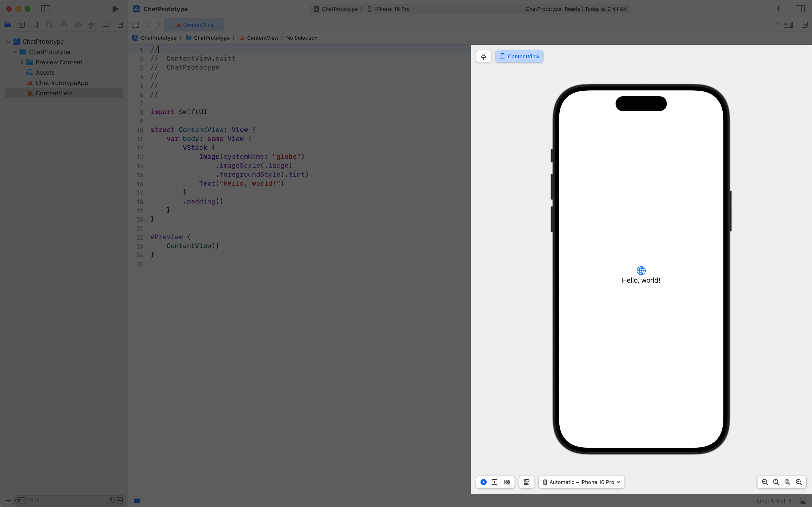
Task: Show the Issue navigator
Action: pos(64,24)
